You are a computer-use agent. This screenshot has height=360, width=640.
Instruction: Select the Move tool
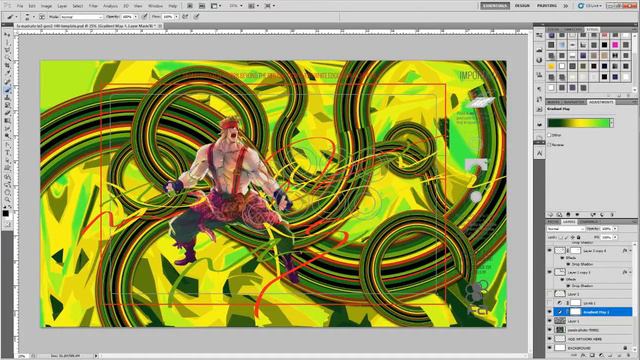click(7, 35)
